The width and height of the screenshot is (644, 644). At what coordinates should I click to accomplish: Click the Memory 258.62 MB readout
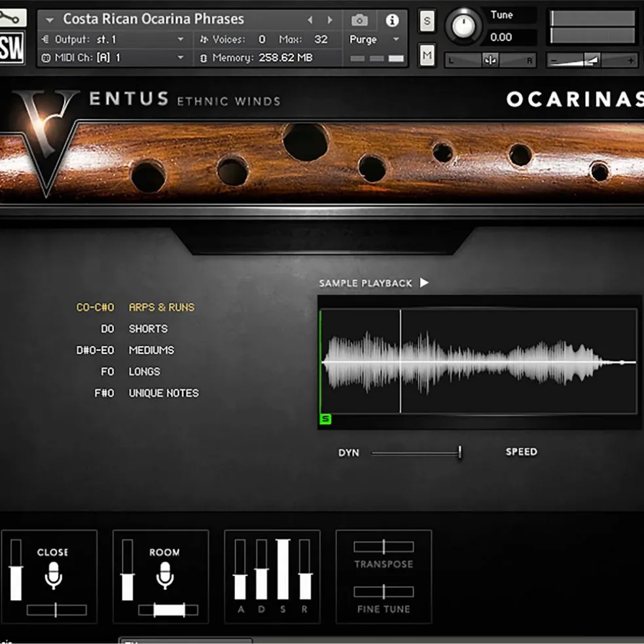point(257,58)
